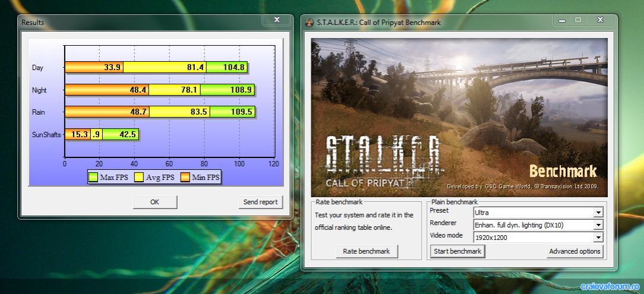Click the 42.5 Max FPS SunShafts value
644x294 pixels.
pos(128,134)
